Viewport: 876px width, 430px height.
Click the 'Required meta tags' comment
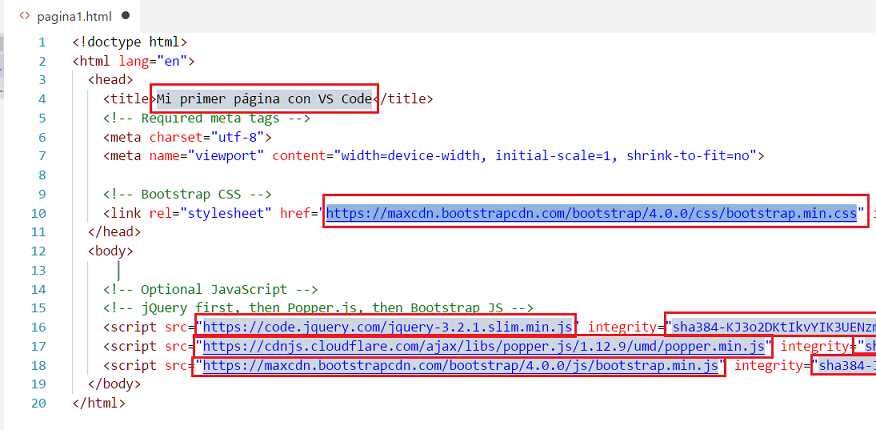[x=207, y=118]
